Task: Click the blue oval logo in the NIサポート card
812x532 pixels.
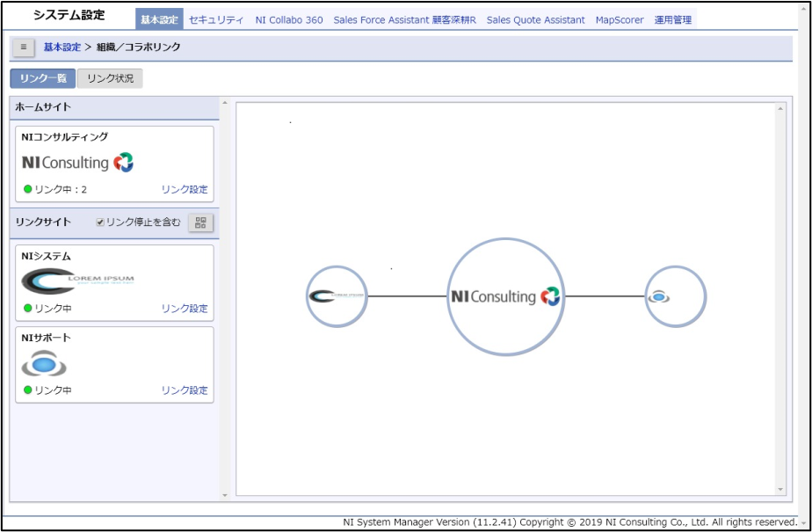Action: [44, 364]
